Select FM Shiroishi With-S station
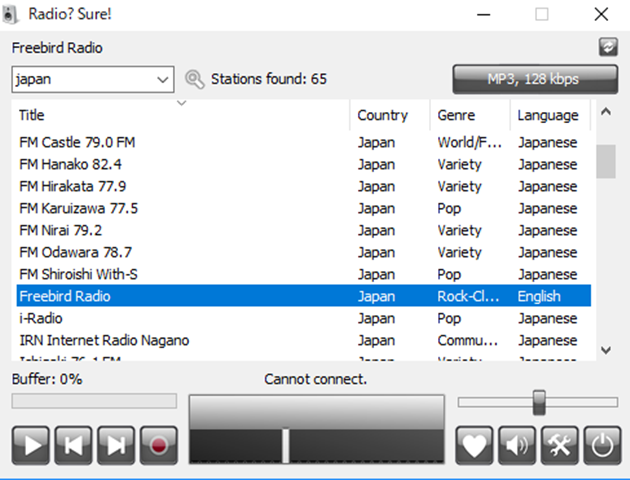 [x=303, y=274]
